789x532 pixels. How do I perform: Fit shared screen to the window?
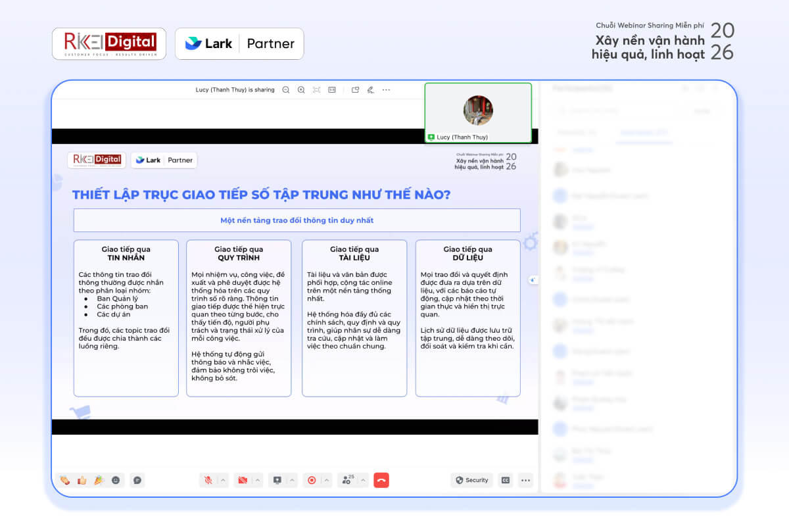pos(316,90)
